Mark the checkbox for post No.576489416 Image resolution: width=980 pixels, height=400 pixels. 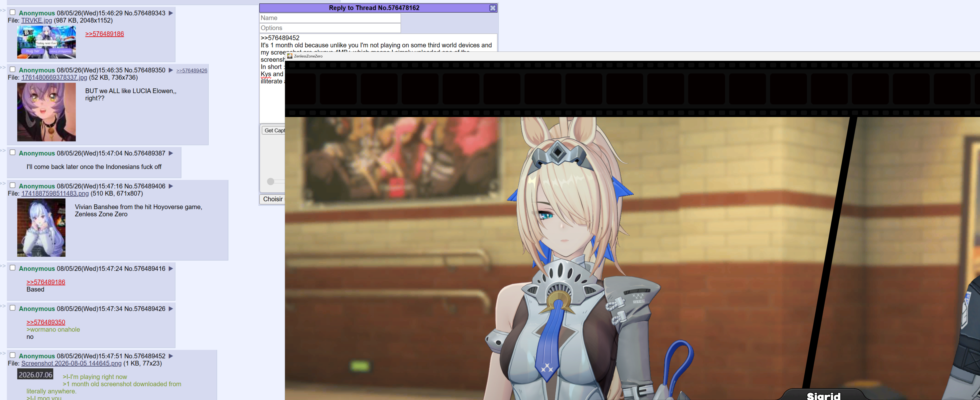tap(13, 268)
